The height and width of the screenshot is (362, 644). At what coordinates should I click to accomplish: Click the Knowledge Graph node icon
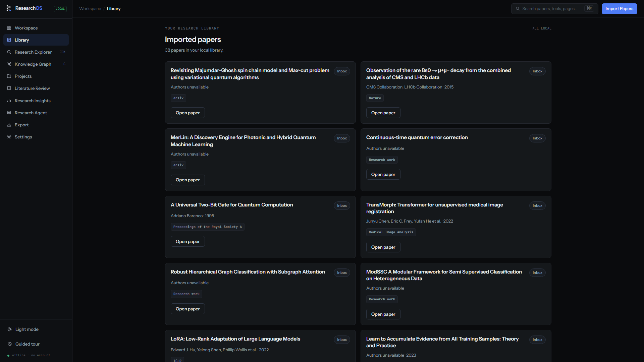click(9, 64)
